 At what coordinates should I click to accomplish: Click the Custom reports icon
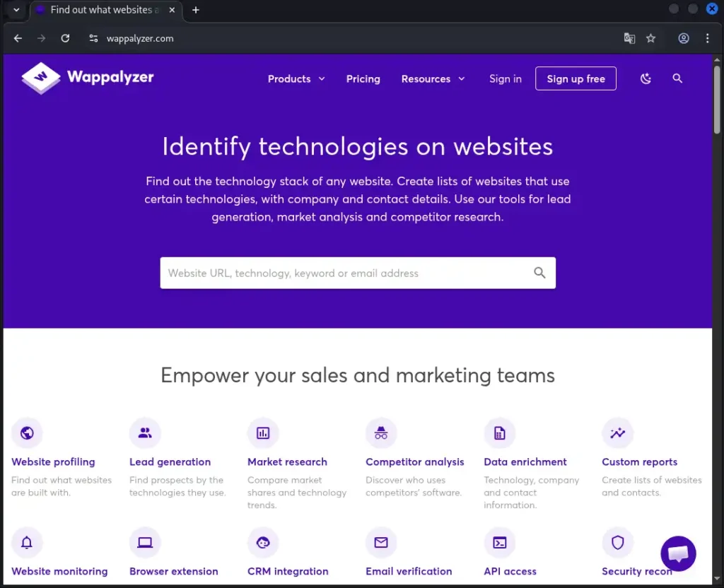pos(617,433)
